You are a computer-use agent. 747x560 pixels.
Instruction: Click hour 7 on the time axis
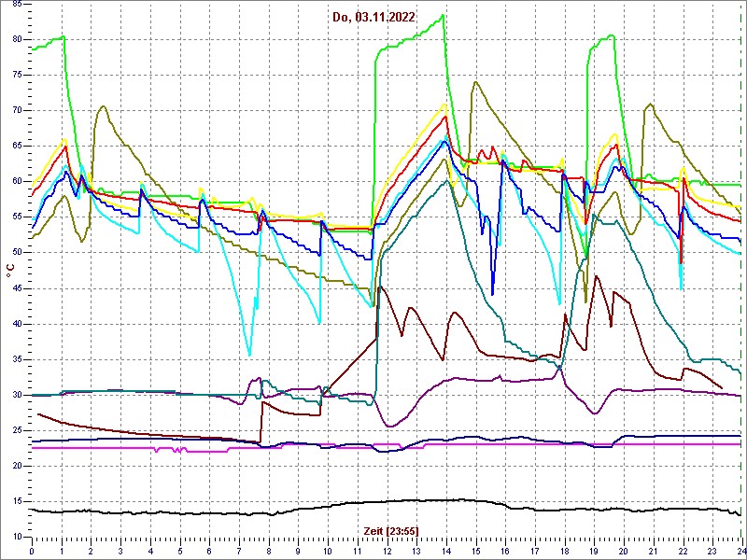pyautogui.click(x=239, y=551)
